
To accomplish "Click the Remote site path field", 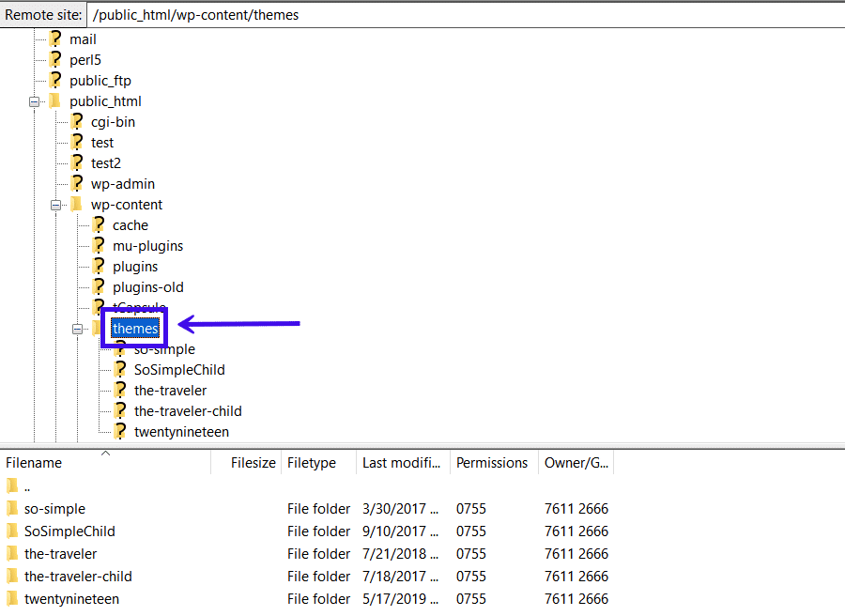I will click(282, 14).
